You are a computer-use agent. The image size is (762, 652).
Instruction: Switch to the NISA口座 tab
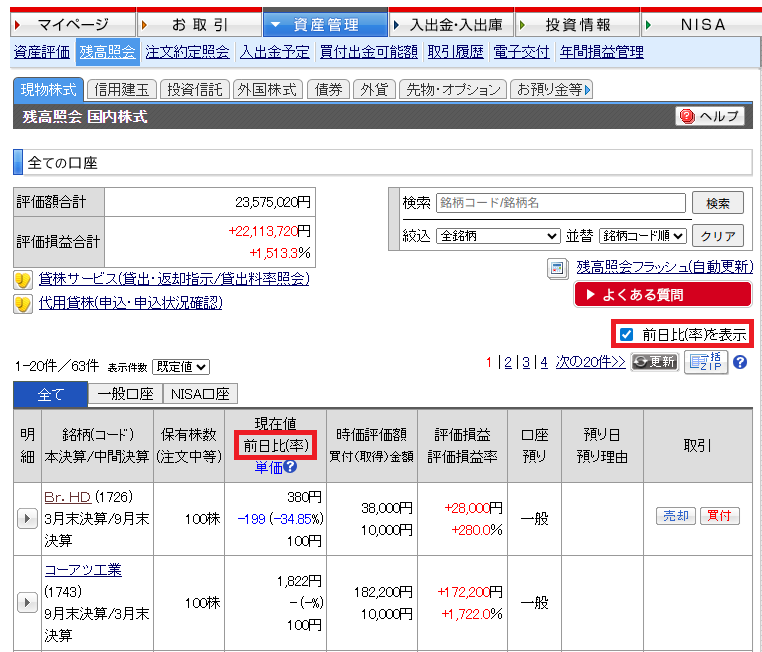pos(199,394)
